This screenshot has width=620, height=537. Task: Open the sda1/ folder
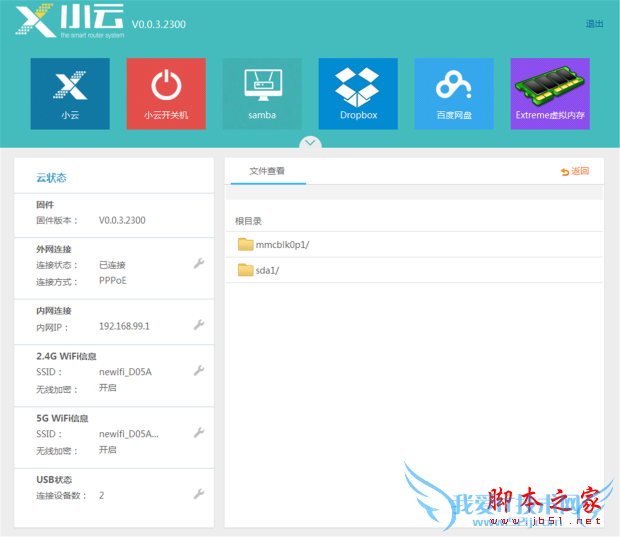coord(414,270)
